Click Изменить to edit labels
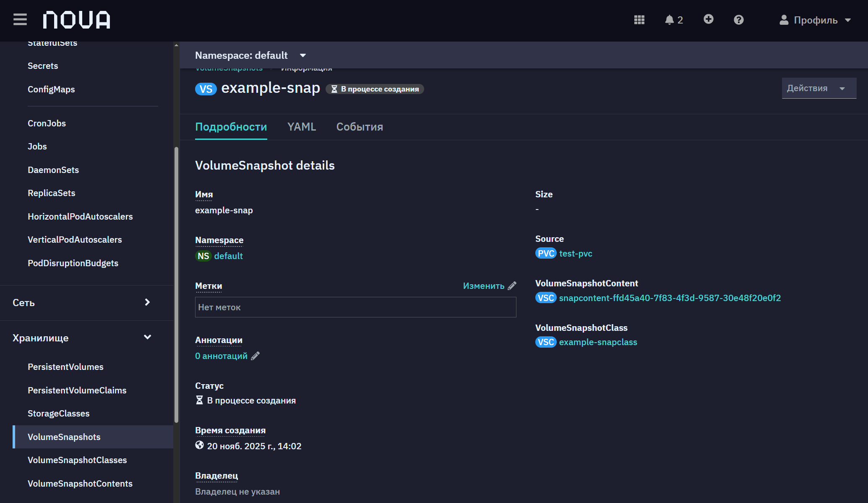The image size is (868, 503). (x=484, y=286)
